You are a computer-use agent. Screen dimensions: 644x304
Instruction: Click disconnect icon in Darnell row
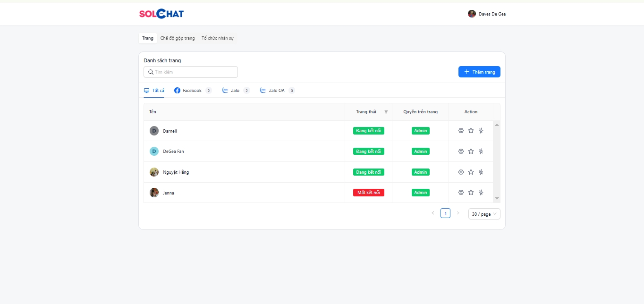click(x=481, y=131)
